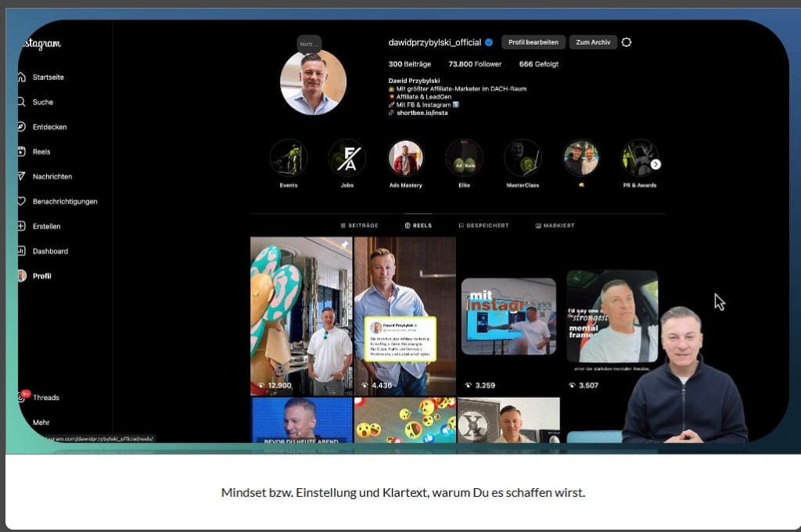Open the Ads Mastery story highlight
Screen dimensions: 801x532
coord(405,158)
